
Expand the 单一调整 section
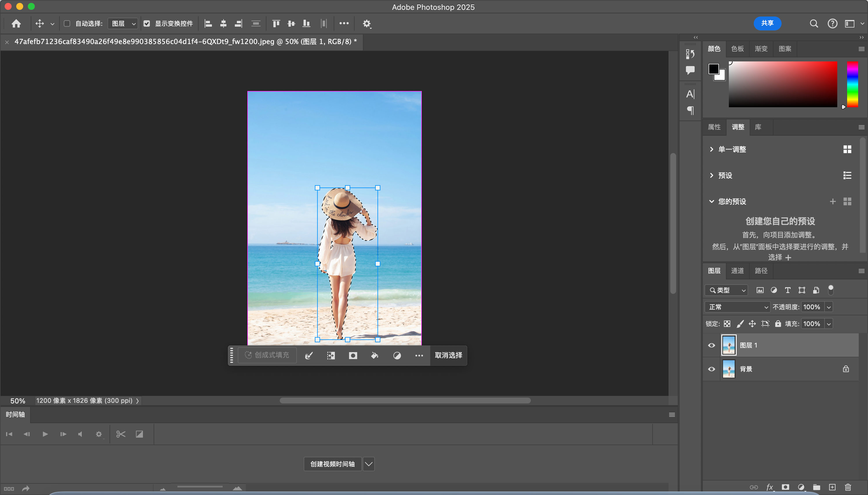(x=712, y=149)
